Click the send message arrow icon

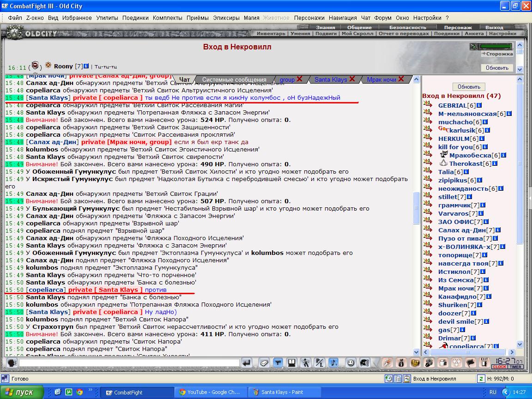[x=247, y=363]
